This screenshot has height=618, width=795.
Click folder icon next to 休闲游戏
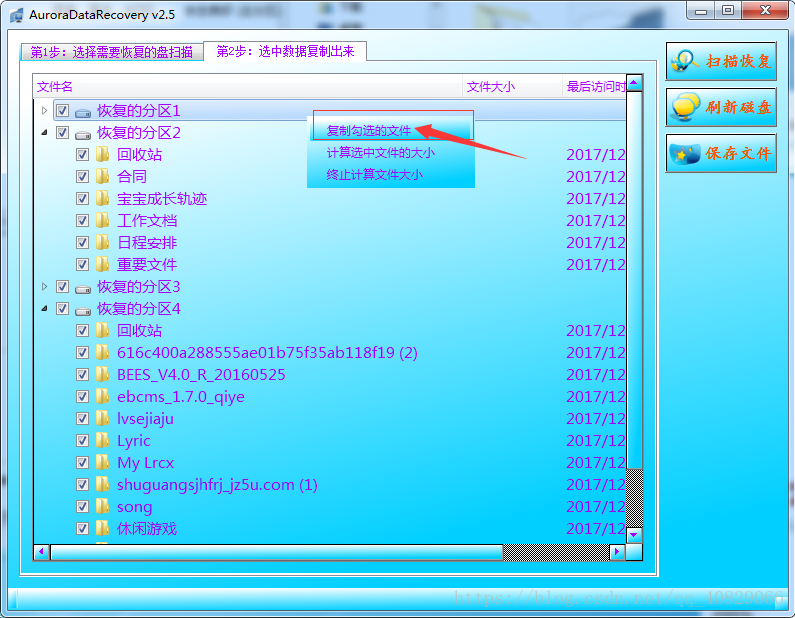pos(103,528)
